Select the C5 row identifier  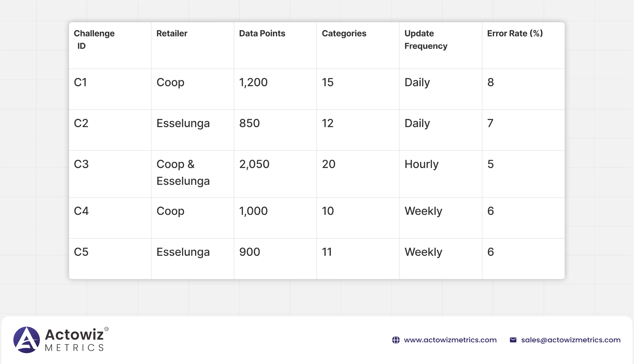point(81,252)
